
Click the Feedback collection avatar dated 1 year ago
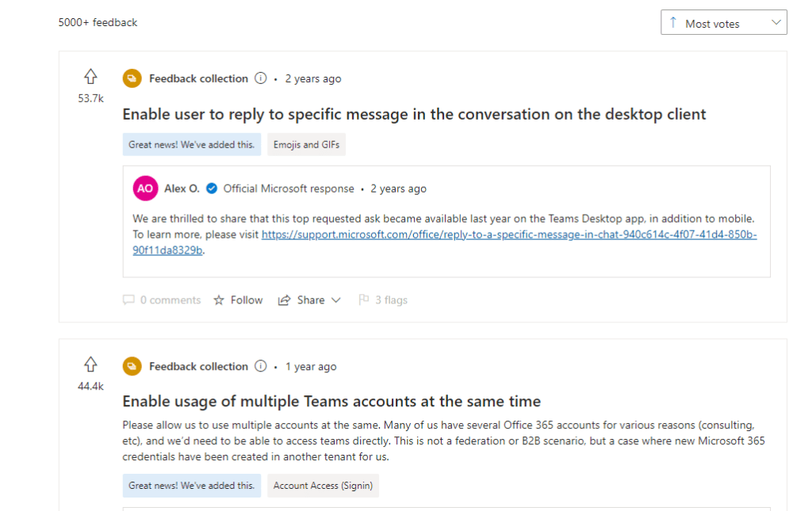[132, 366]
